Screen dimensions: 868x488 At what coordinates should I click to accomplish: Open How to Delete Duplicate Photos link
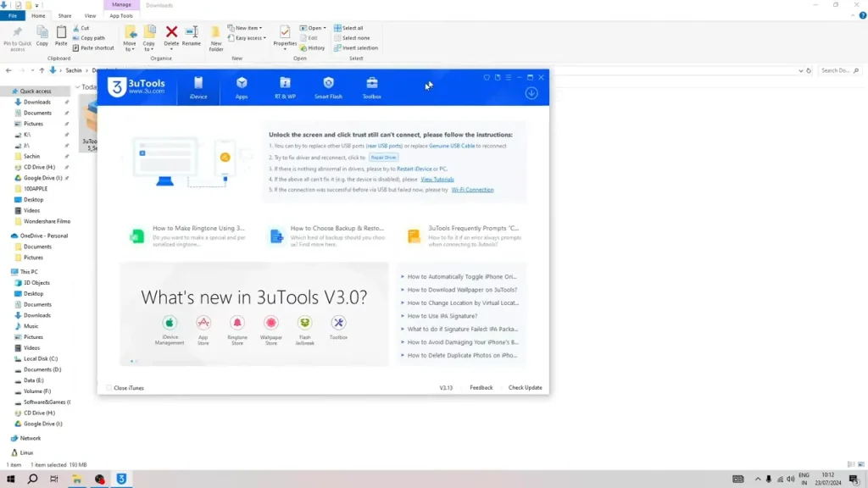point(462,356)
